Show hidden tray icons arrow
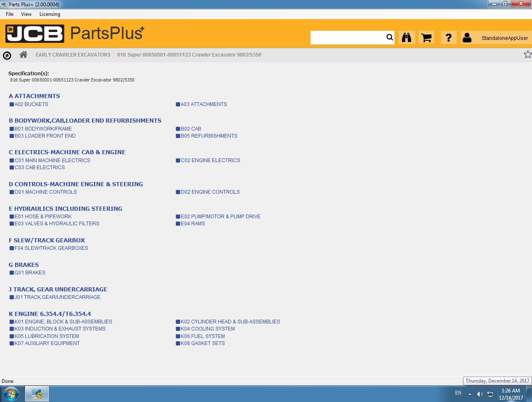The height and width of the screenshot is (402, 532). [470, 394]
